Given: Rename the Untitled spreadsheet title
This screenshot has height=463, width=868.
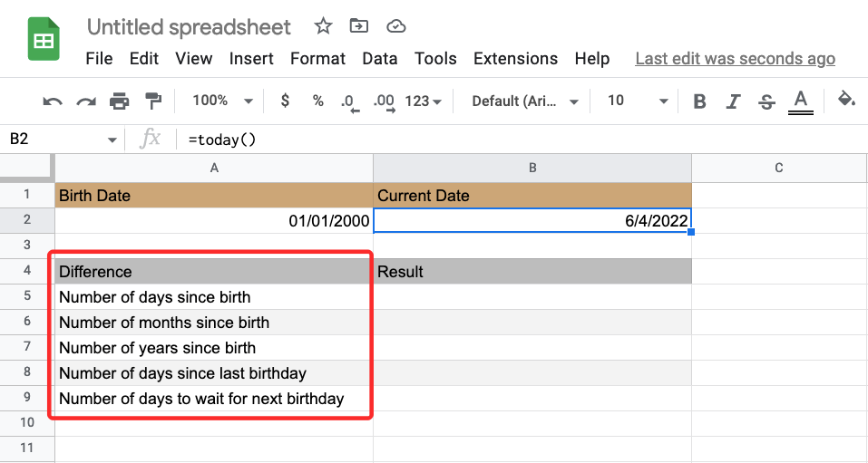Looking at the screenshot, I should click(189, 27).
